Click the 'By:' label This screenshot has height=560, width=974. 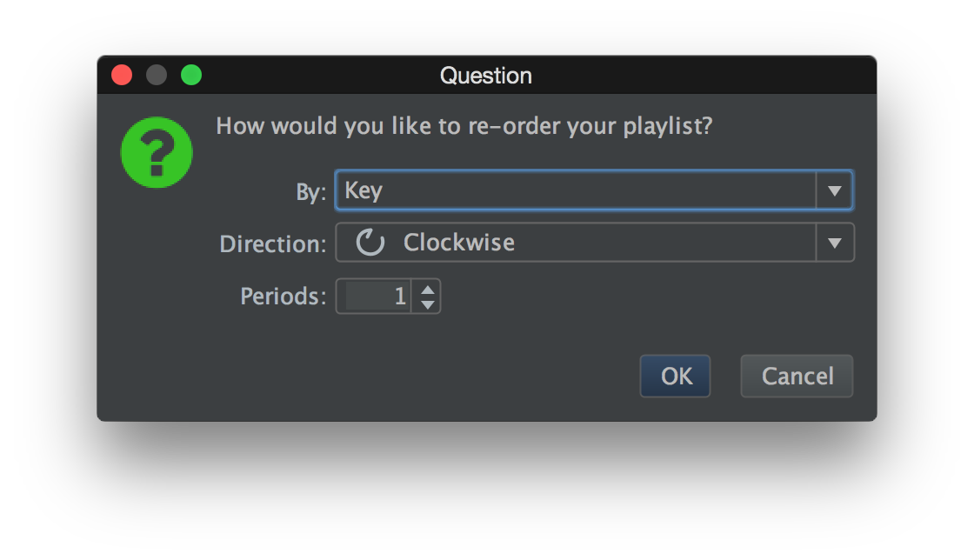pyautogui.click(x=310, y=192)
